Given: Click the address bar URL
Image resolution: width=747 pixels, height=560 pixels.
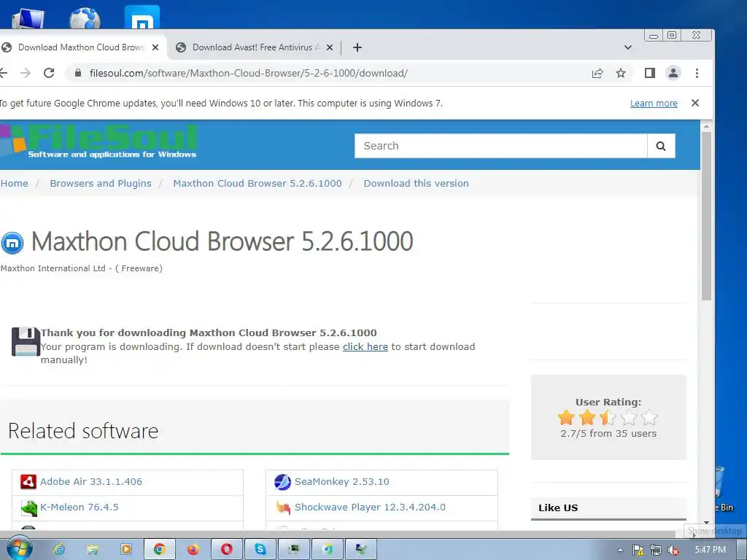Looking at the screenshot, I should coord(249,73).
